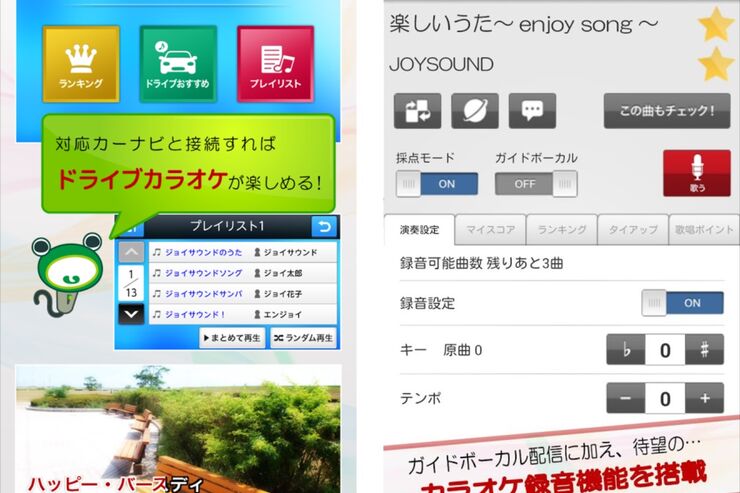The height and width of the screenshot is (493, 740).
Task: Tap the red 歌う microphone button
Action: tap(697, 173)
